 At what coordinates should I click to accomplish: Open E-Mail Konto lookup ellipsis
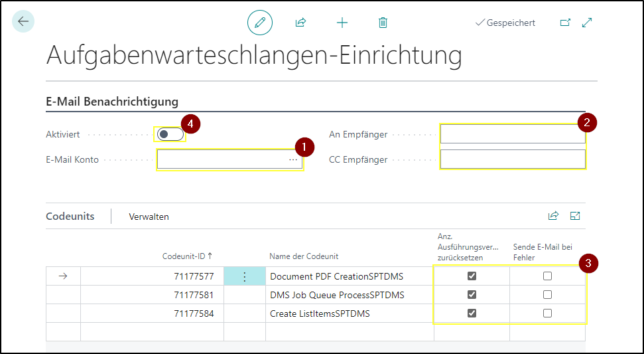click(293, 159)
